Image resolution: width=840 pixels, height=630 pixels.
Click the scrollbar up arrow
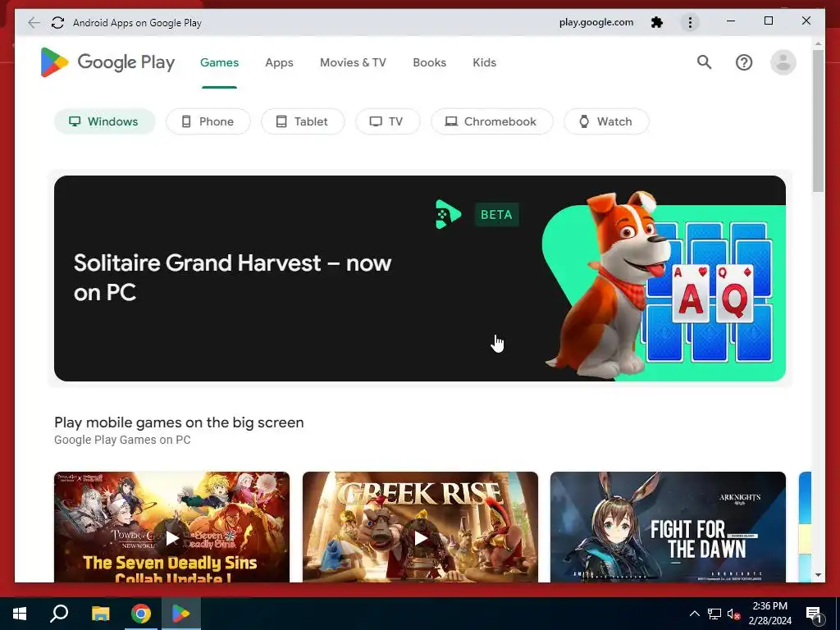point(818,43)
